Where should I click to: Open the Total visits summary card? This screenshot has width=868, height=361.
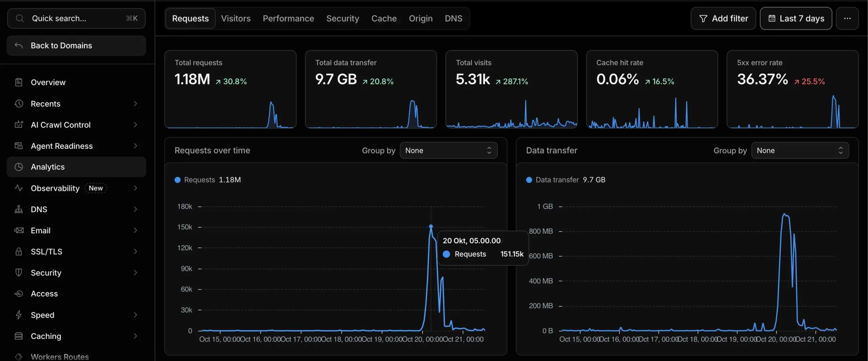[x=511, y=89]
